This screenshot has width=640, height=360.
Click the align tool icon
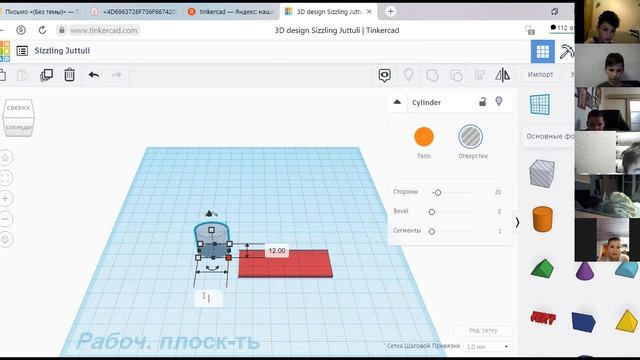point(480,75)
